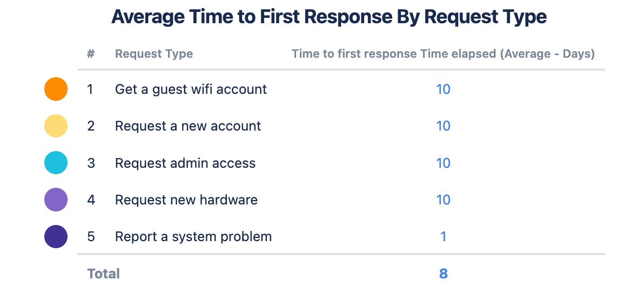The image size is (644, 287).
Task: Click the dark indigo circle for system problem
Action: coord(56,236)
